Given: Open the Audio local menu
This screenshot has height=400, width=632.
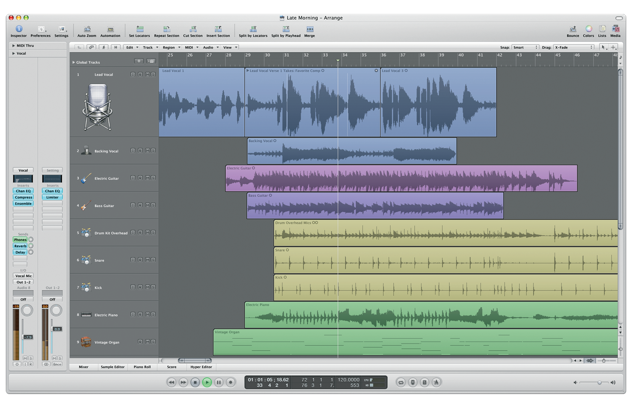Looking at the screenshot, I should tap(210, 48).
